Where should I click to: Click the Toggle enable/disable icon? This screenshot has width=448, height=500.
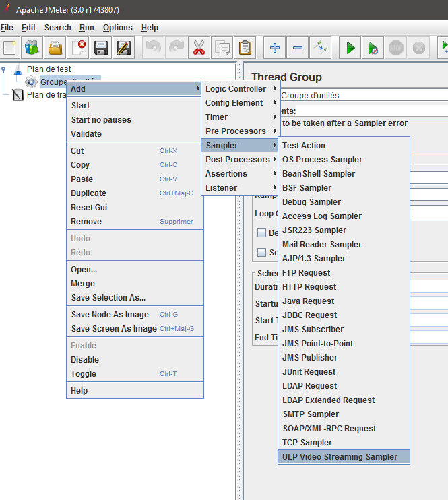(321, 48)
